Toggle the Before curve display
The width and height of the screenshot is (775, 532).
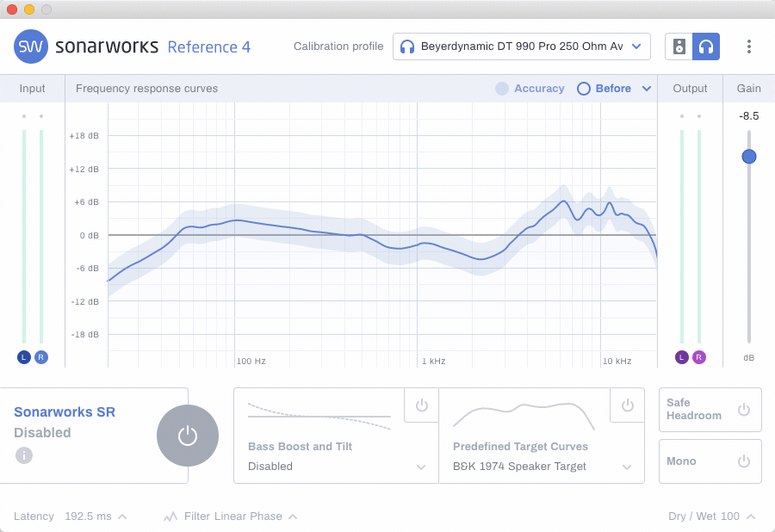tap(604, 89)
